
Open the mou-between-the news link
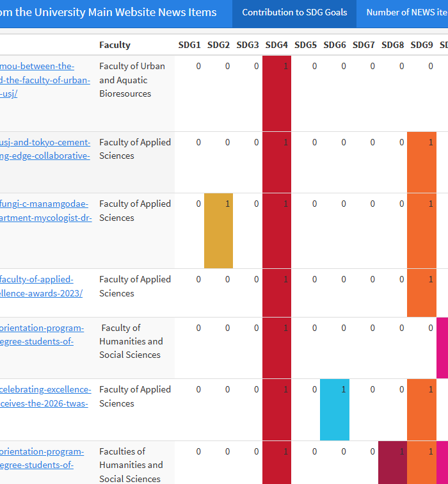click(x=37, y=66)
